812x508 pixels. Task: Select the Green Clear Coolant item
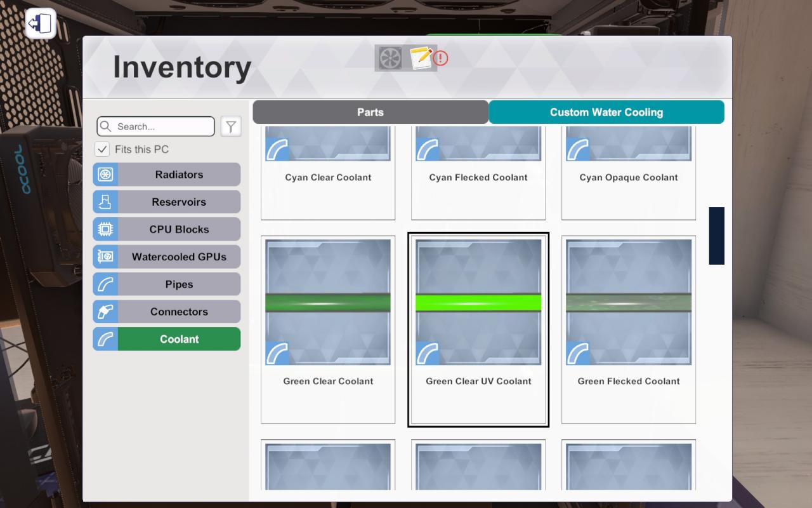click(x=328, y=329)
